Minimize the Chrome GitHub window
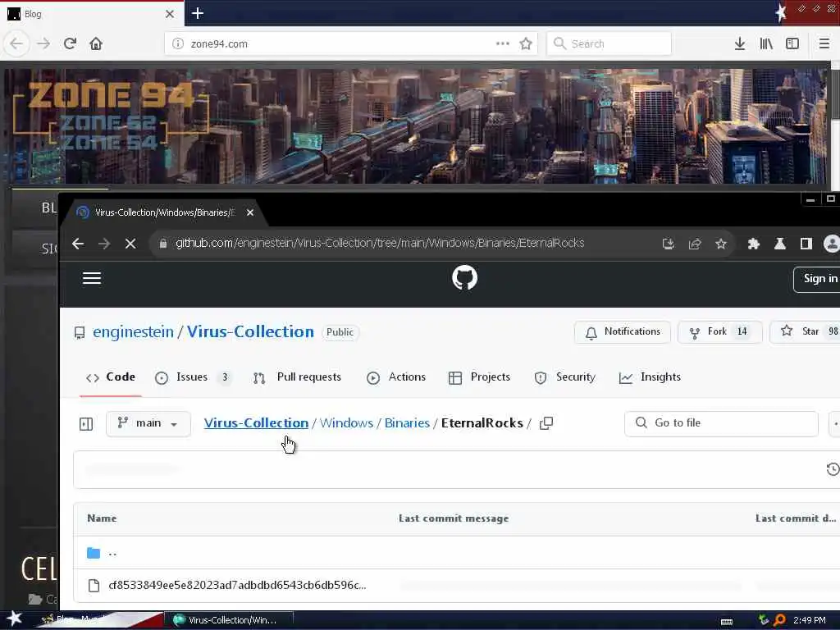This screenshot has width=840, height=630. click(x=810, y=199)
